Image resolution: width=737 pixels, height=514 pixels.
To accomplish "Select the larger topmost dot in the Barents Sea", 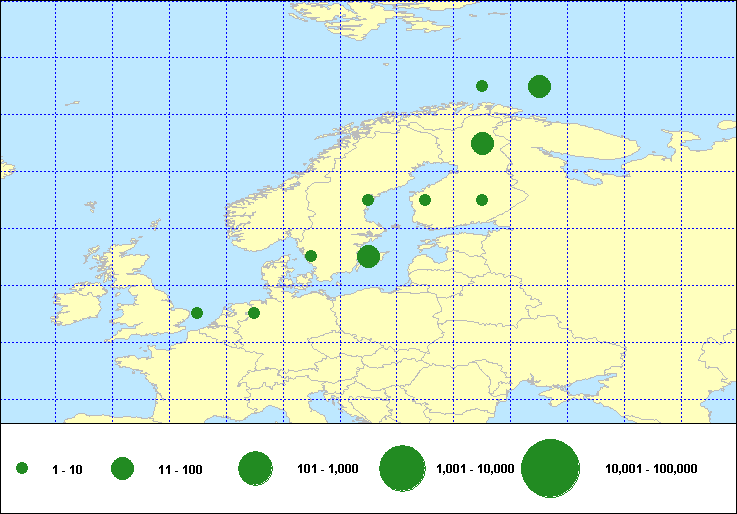I will click(539, 86).
